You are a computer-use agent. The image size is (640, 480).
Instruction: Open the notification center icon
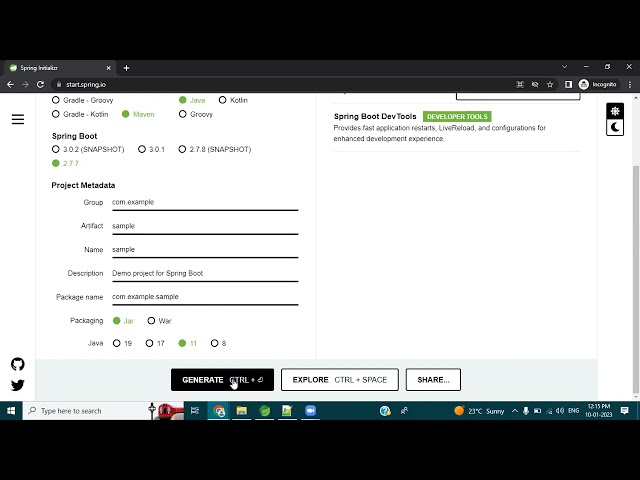point(624,411)
